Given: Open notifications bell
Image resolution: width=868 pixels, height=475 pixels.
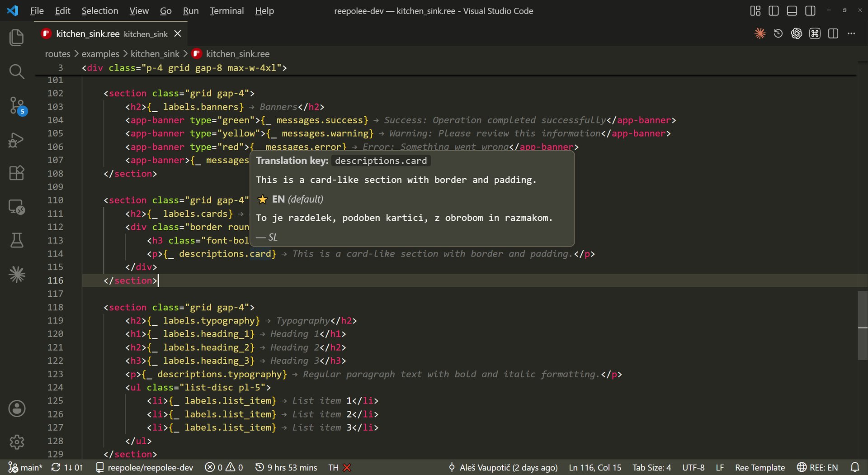Looking at the screenshot, I should pyautogui.click(x=855, y=467).
